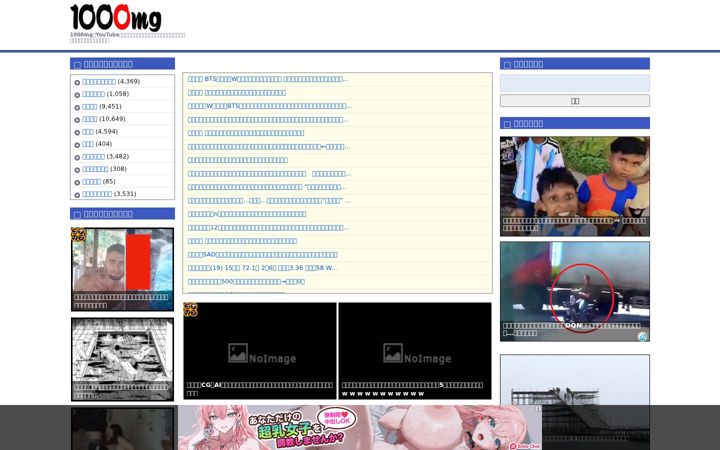The width and height of the screenshot is (720, 450).
Task: Open the category link with count (308)
Action: [95, 169]
